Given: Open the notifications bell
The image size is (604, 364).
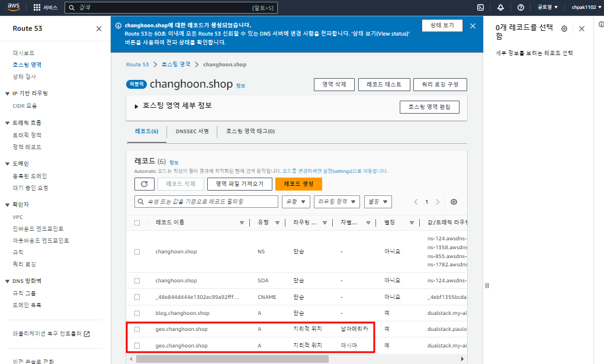Looking at the screenshot, I should [500, 7].
